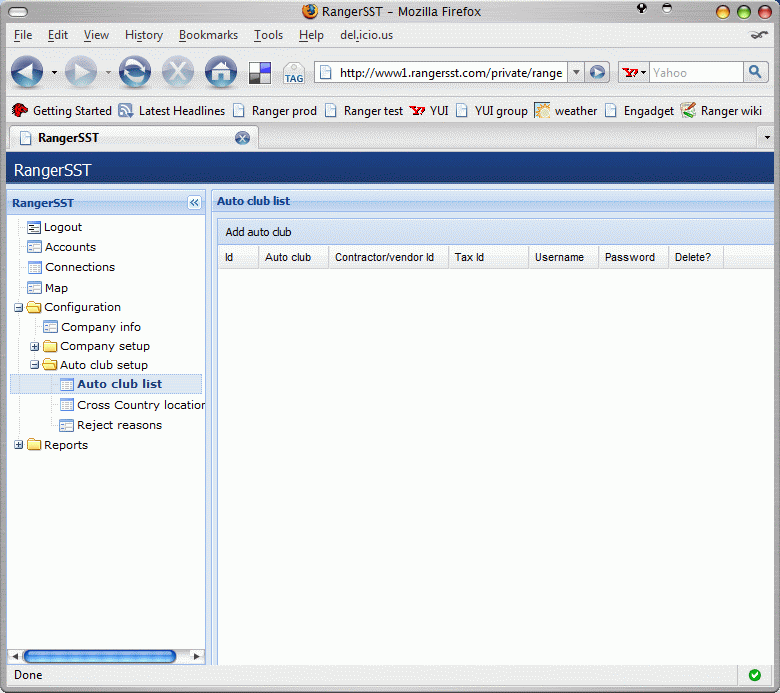Image resolution: width=780 pixels, height=693 pixels.
Task: Open the Bookmarks menu
Action: [208, 35]
